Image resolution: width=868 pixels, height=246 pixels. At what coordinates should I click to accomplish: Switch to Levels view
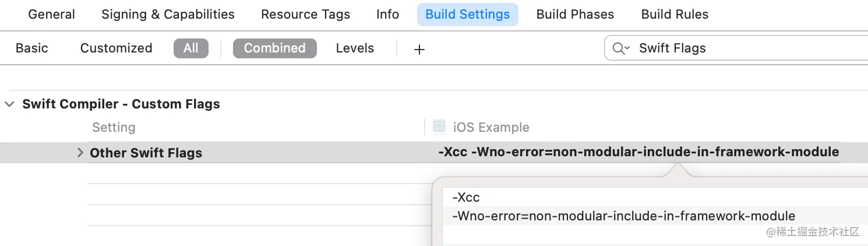(x=355, y=48)
